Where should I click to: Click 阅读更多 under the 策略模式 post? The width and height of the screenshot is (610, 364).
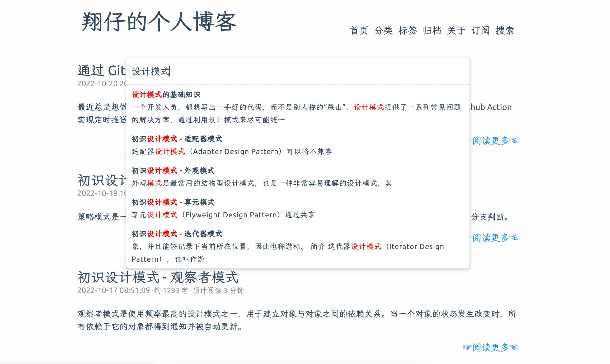click(x=494, y=238)
